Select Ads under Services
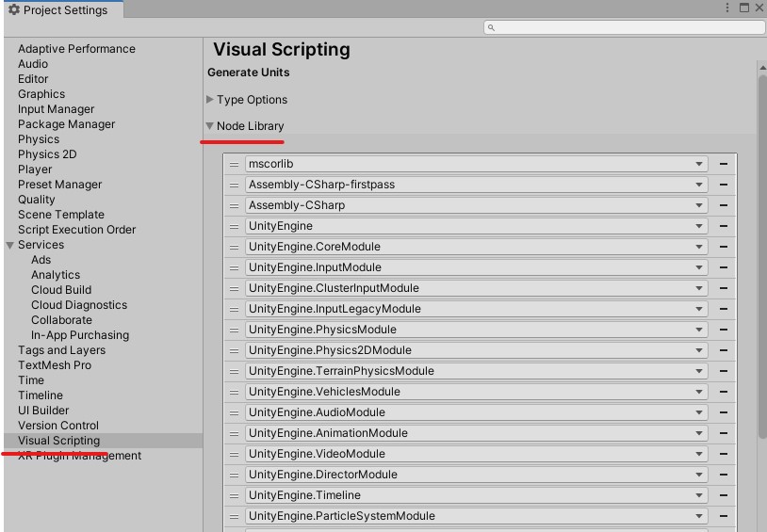767x532 pixels. (x=41, y=260)
